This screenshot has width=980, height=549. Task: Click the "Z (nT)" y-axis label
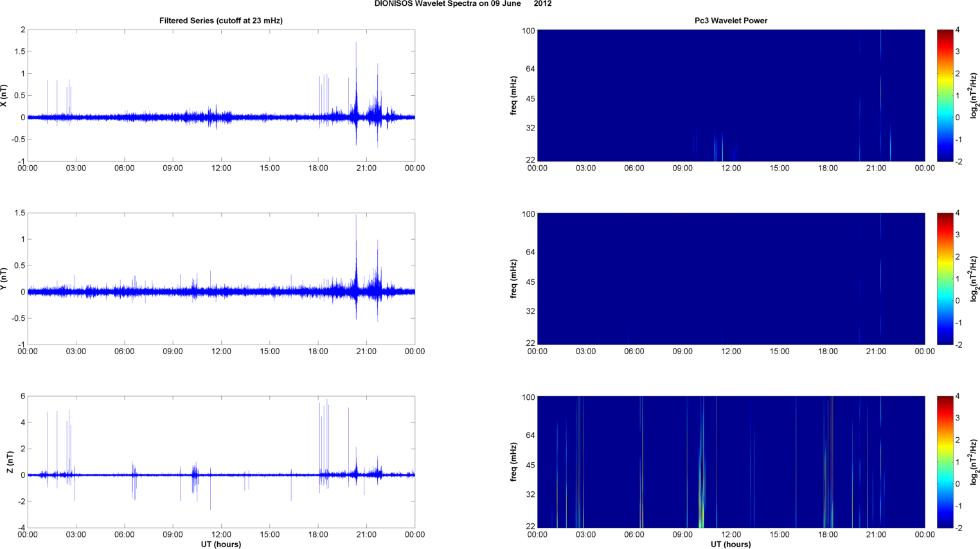[x=10, y=462]
